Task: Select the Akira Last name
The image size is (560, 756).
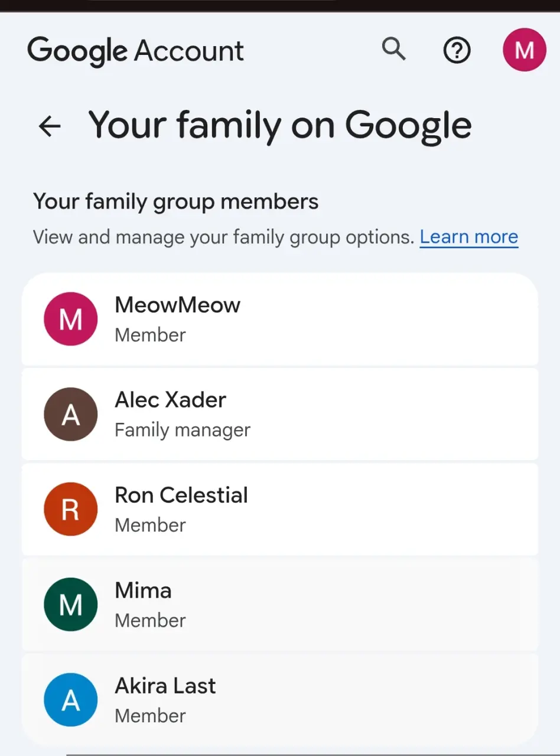Action: coord(165,685)
